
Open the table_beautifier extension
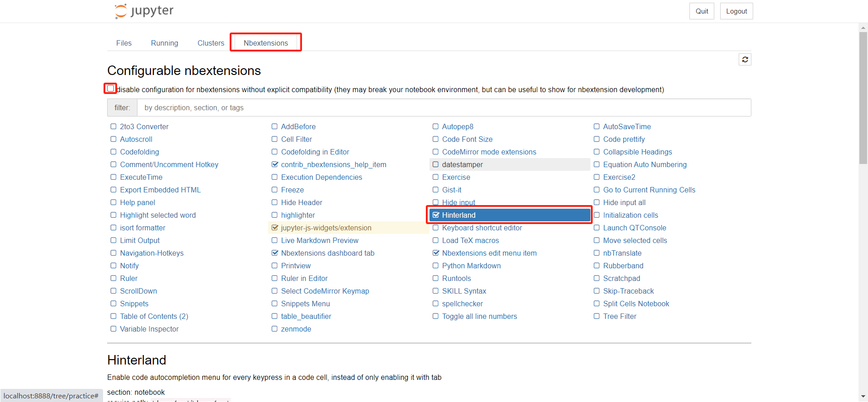[306, 316]
